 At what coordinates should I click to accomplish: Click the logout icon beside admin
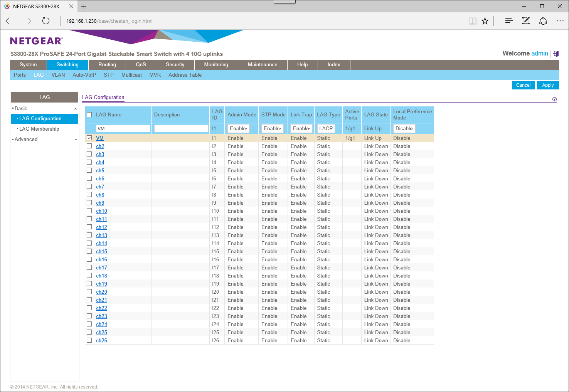pos(556,54)
